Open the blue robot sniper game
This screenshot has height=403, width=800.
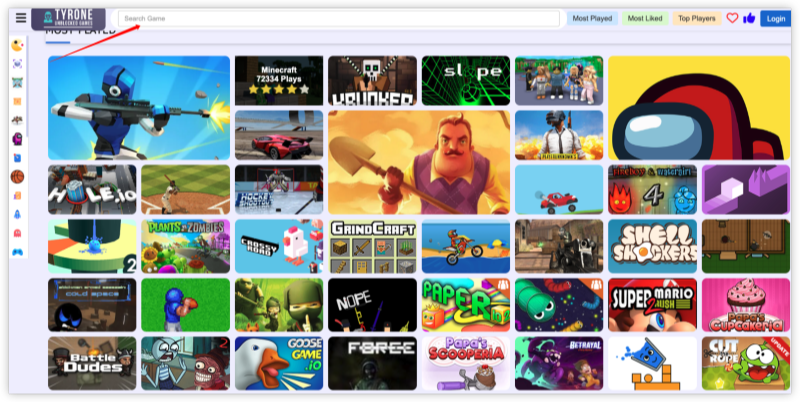tap(139, 108)
